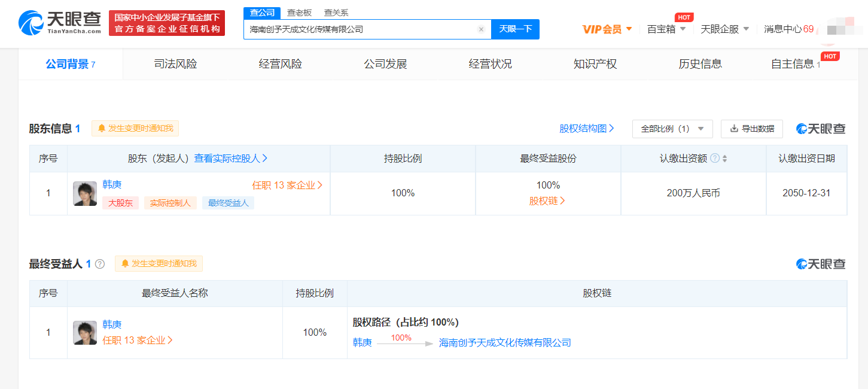The height and width of the screenshot is (389, 868).
Task: Open the 百宝箱 dropdown menu
Action: [x=666, y=29]
